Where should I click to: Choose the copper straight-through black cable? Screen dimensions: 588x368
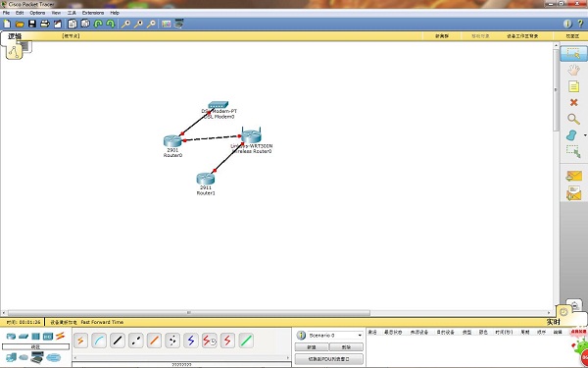[x=118, y=341]
